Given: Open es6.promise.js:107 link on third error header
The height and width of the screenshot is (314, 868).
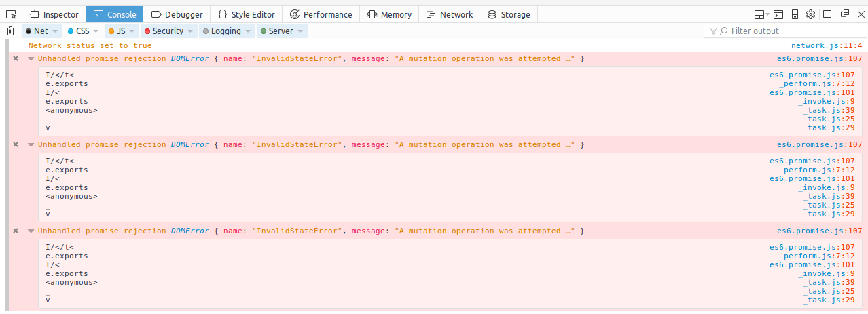Looking at the screenshot, I should tap(820, 231).
